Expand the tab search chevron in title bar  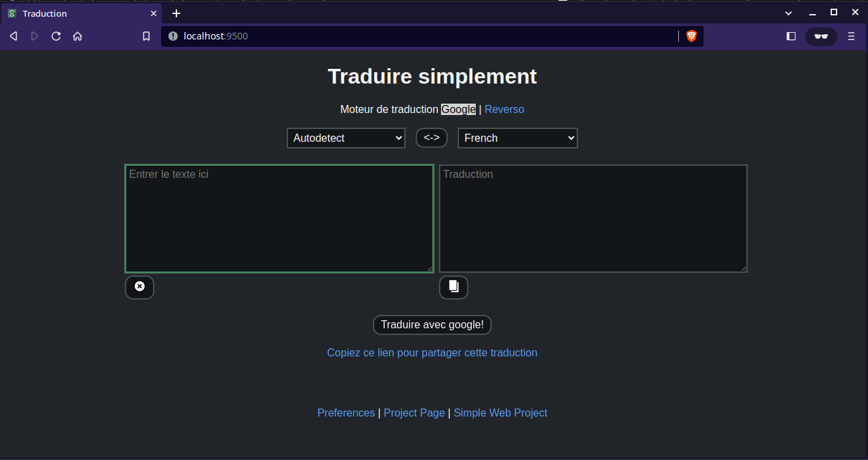pos(788,13)
